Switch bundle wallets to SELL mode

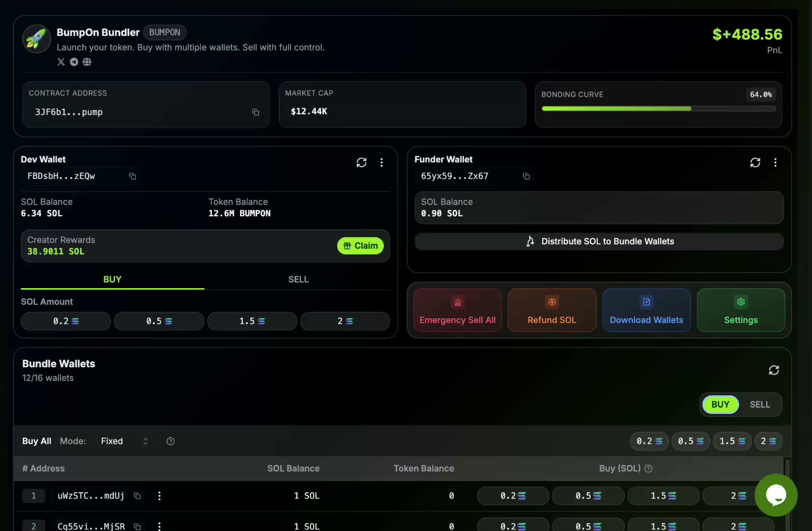760,404
